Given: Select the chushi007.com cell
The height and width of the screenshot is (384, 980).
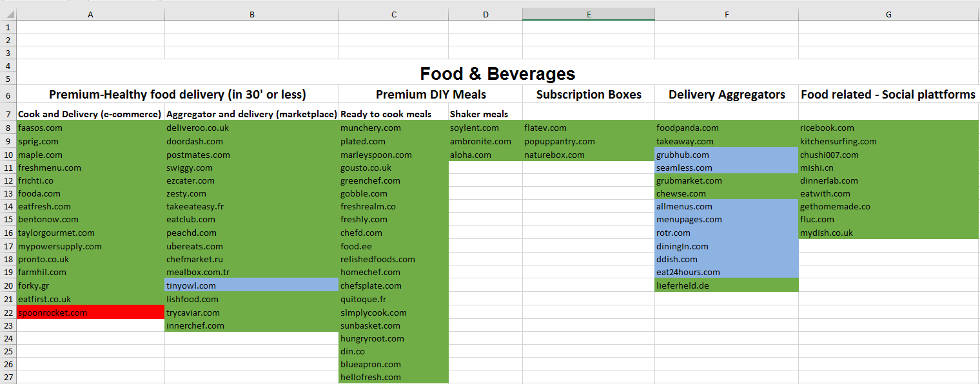Looking at the screenshot, I should (889, 155).
